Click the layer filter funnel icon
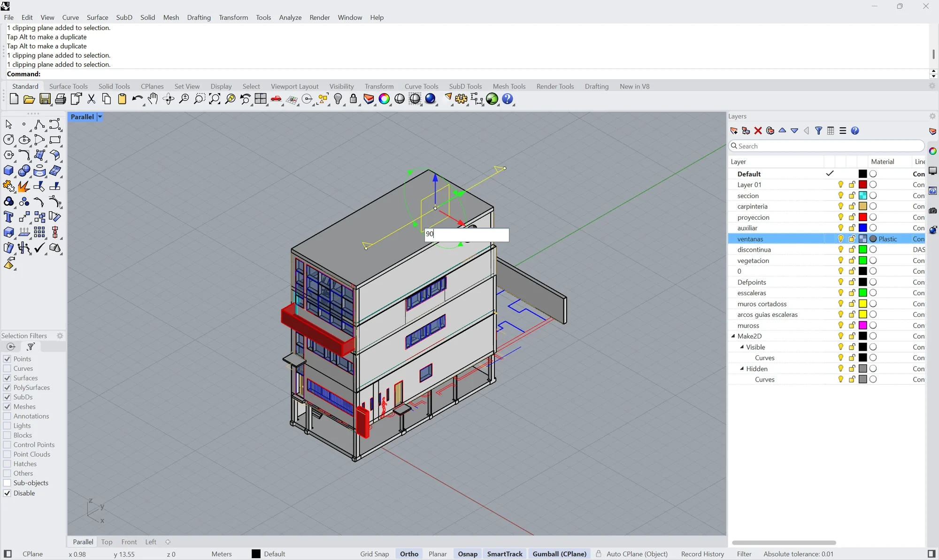Viewport: 939px width, 560px height. coord(818,131)
